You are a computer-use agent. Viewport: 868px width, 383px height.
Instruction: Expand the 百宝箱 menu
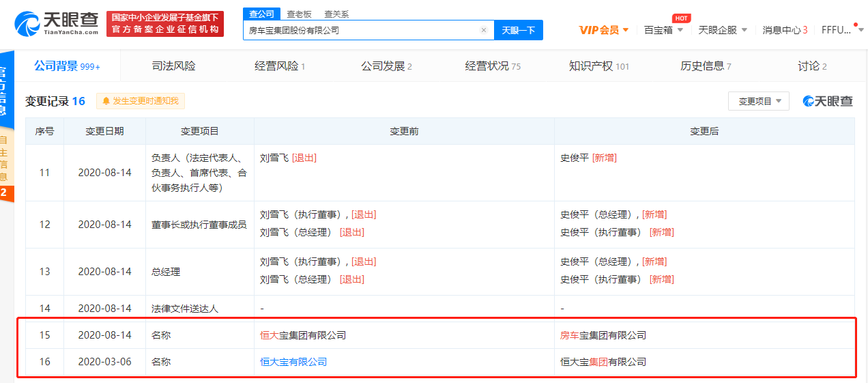663,30
